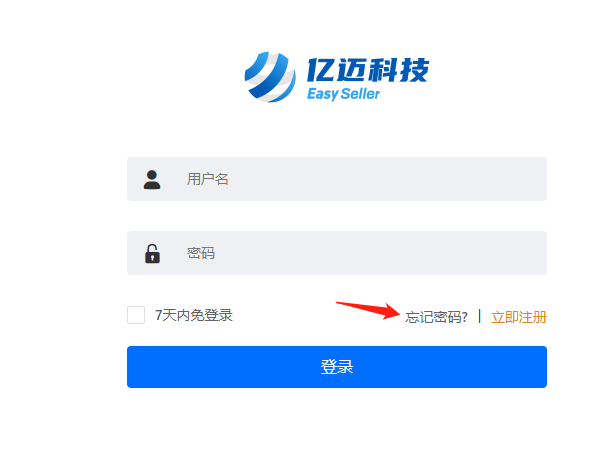Screen dimensions: 601x467
Task: Click the blue globe logo icon
Action: pyautogui.click(x=270, y=77)
